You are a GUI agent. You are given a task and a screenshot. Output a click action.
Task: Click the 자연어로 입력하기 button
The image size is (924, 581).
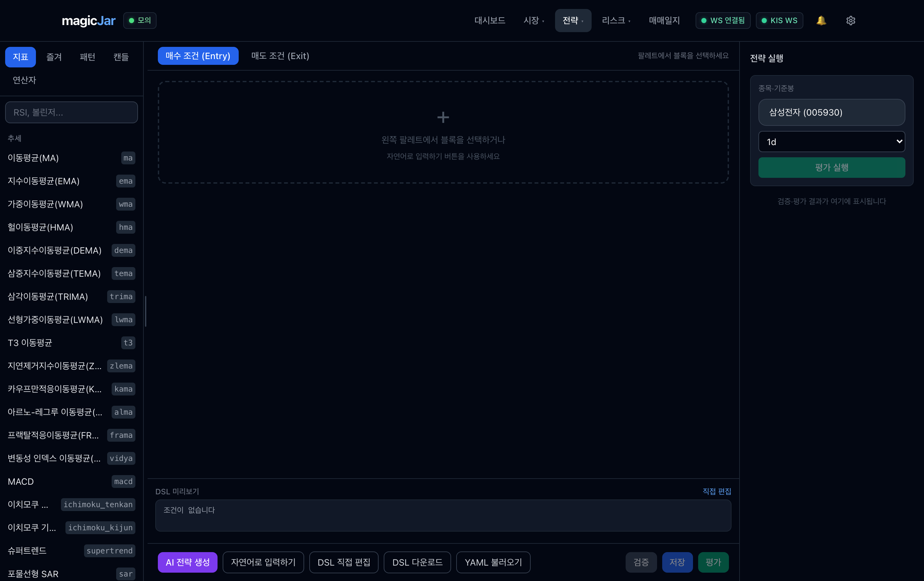[263, 562]
